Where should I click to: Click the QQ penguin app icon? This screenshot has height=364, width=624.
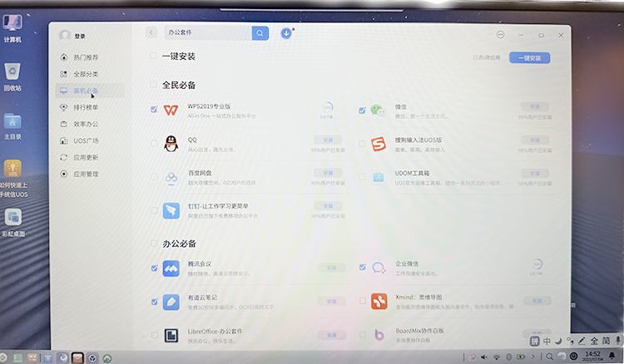171,144
